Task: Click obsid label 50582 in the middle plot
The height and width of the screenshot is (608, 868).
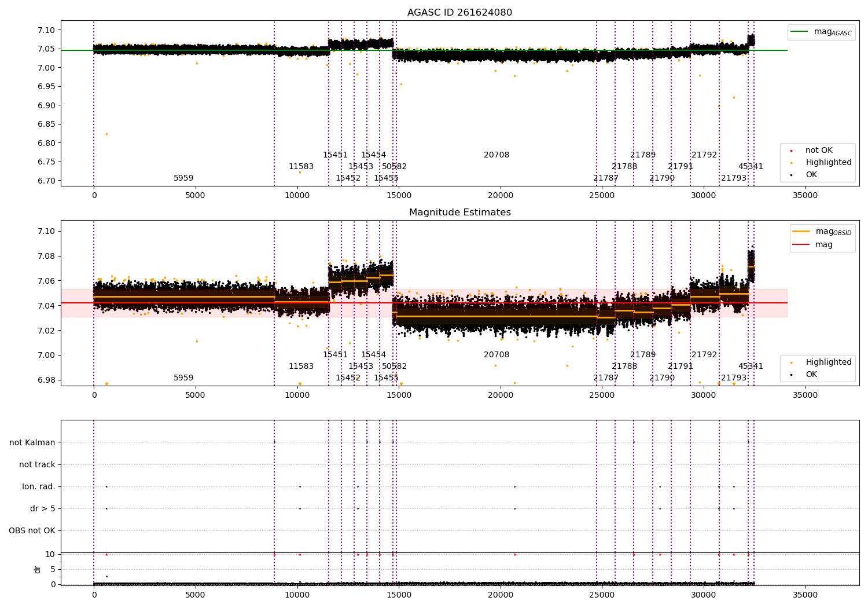Action: coord(394,367)
